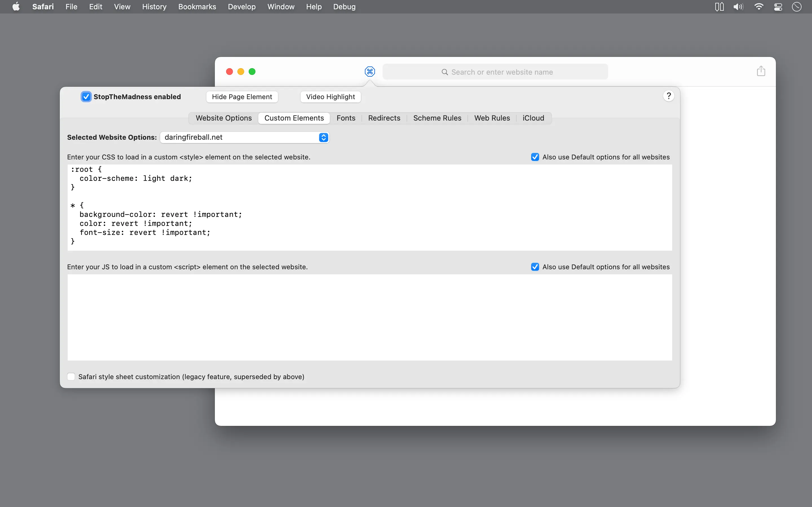This screenshot has height=507, width=812.
Task: Open the help question mark button
Action: (x=668, y=96)
